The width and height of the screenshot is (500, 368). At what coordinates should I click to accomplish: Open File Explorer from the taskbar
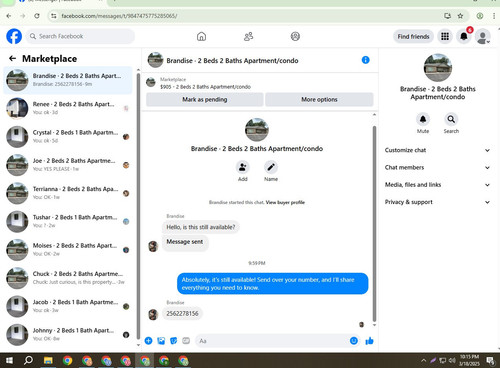48,360
